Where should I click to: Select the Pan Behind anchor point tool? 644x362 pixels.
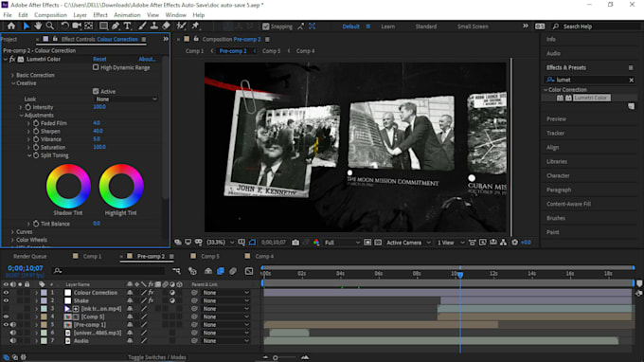click(x=89, y=26)
